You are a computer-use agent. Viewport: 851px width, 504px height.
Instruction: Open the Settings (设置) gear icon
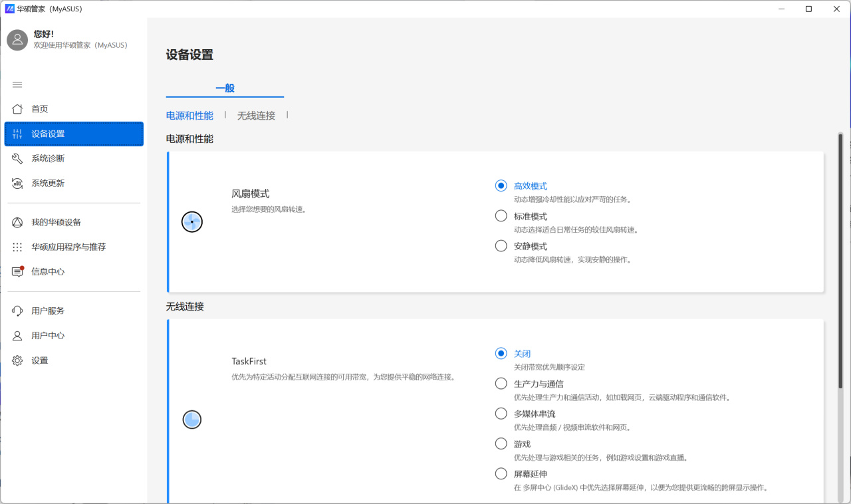click(x=17, y=360)
